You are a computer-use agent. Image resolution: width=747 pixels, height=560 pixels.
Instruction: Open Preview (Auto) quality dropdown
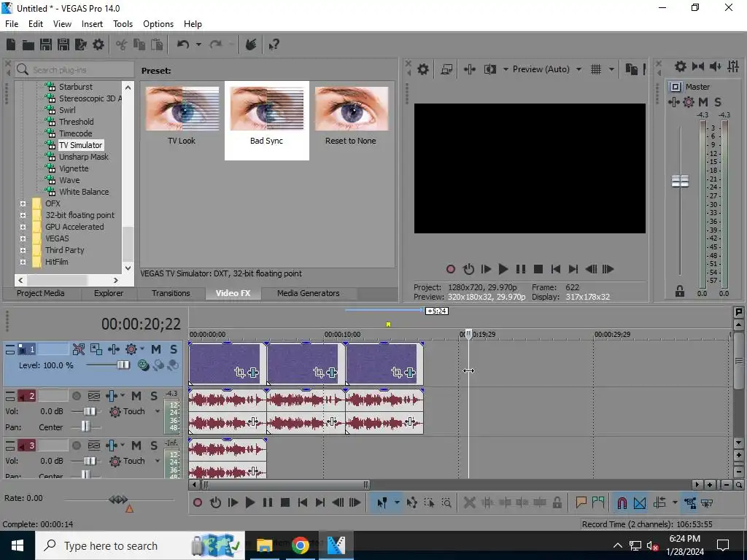tap(578, 69)
